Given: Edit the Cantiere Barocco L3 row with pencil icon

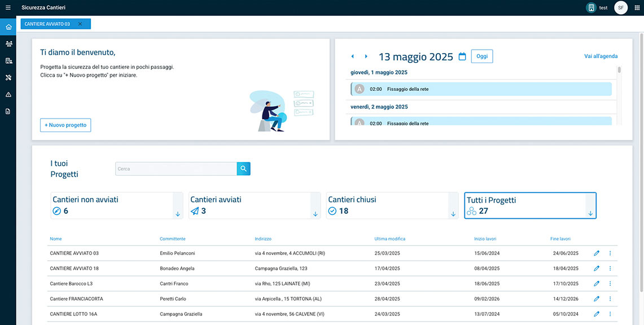Looking at the screenshot, I should pyautogui.click(x=597, y=284).
